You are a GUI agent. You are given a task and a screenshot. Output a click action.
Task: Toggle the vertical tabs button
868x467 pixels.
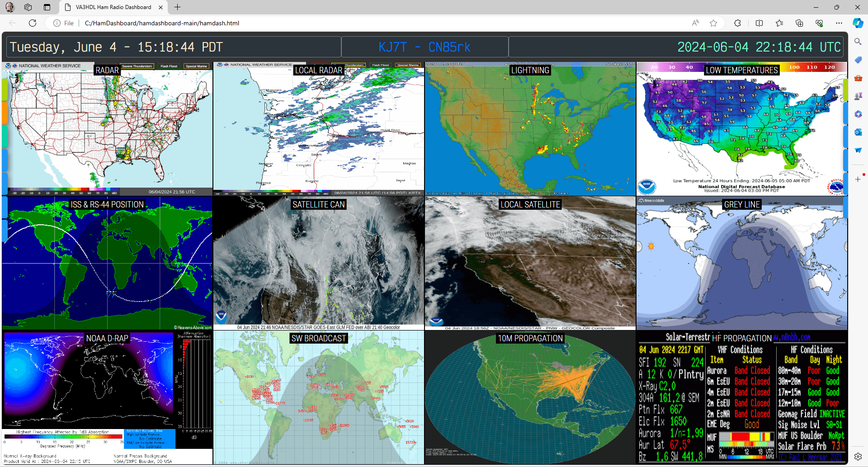[47, 7]
